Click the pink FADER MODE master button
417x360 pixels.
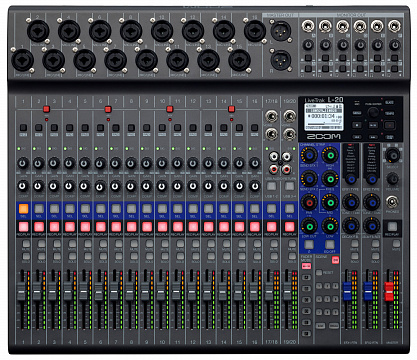[x=306, y=266]
